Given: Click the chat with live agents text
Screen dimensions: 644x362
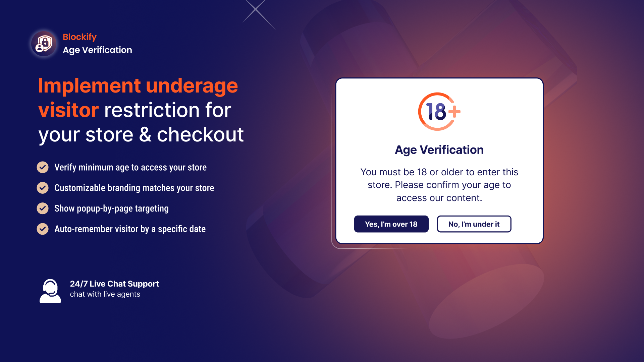Looking at the screenshot, I should 105,294.
